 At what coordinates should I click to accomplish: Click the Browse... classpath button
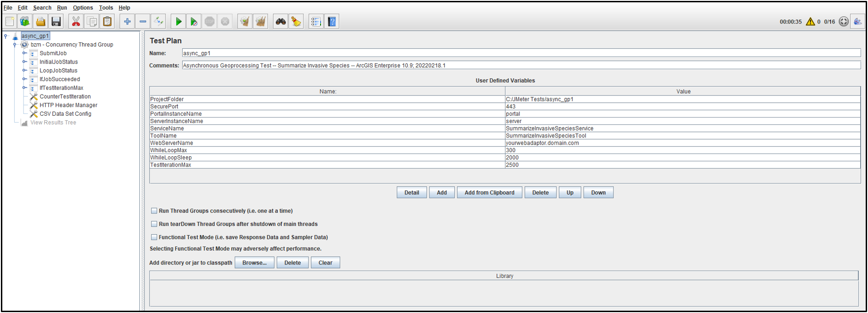tap(255, 263)
